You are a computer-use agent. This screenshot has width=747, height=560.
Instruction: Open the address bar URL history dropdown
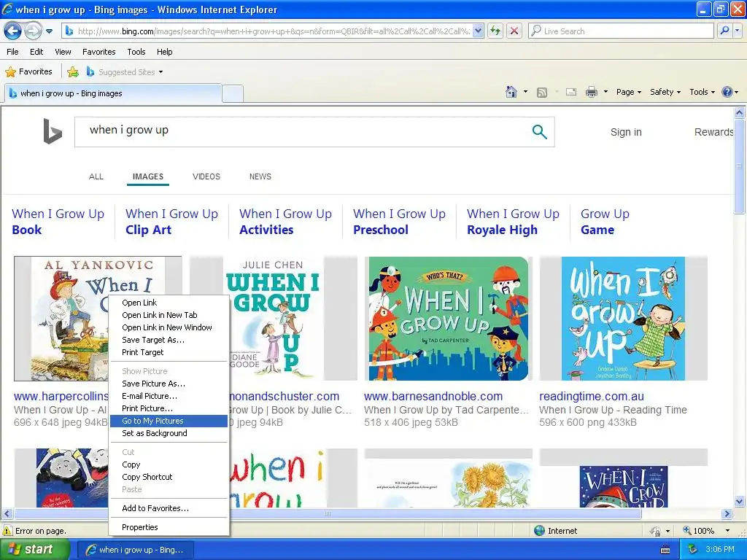point(479,31)
